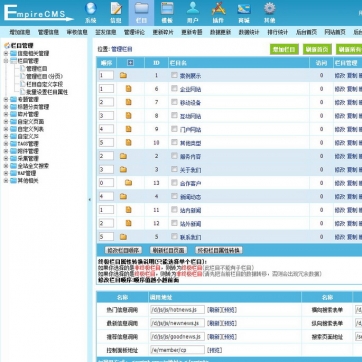Screen dimensions: 362x362
Task: Click the folder icon in ID 3 row
Action: [123, 169]
